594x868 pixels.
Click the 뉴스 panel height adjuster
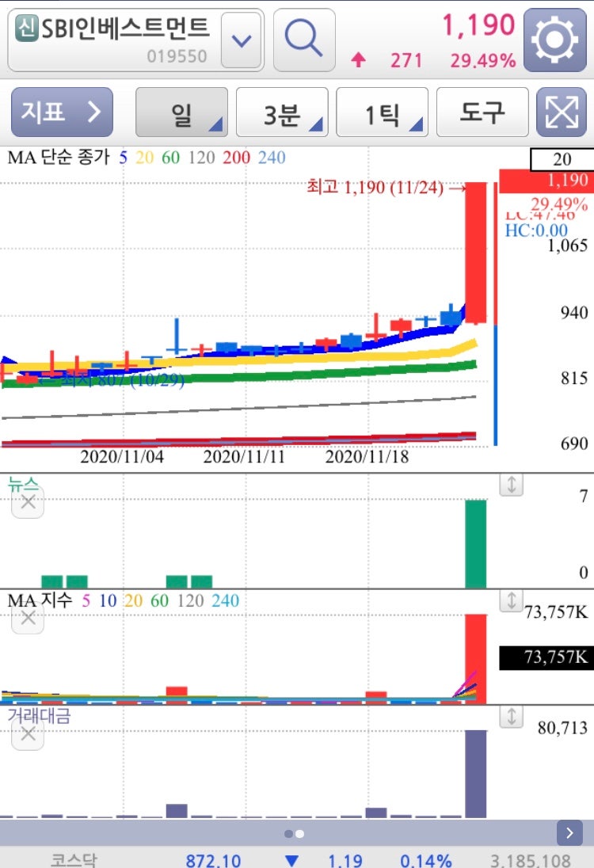[511, 485]
